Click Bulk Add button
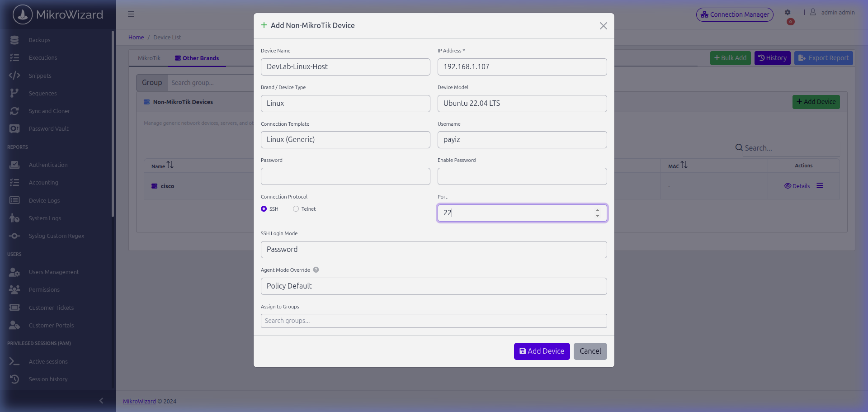The height and width of the screenshot is (412, 868). click(x=731, y=58)
